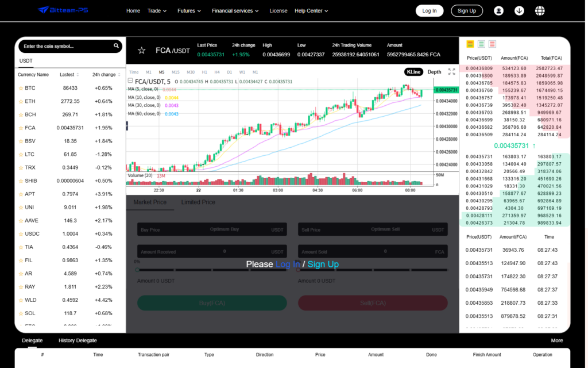Image resolution: width=588 pixels, height=368 pixels.
Task: Star the BSV row
Action: tap(21, 141)
